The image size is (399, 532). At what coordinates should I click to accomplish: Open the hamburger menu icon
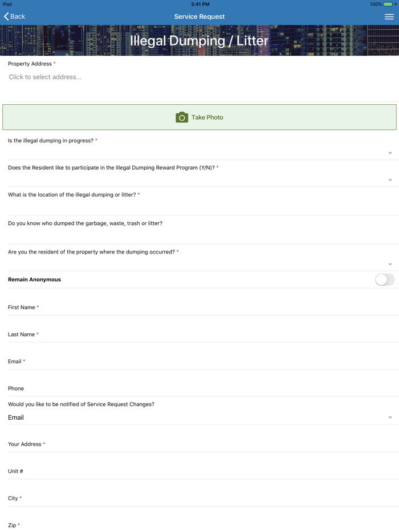[389, 17]
